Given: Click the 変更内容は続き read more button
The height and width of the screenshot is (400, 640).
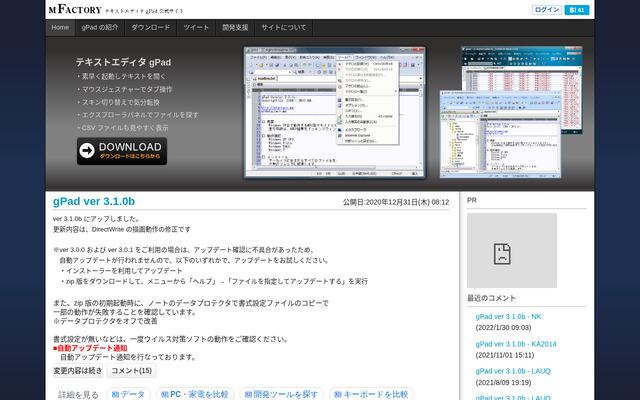Looking at the screenshot, I should click(x=78, y=371).
